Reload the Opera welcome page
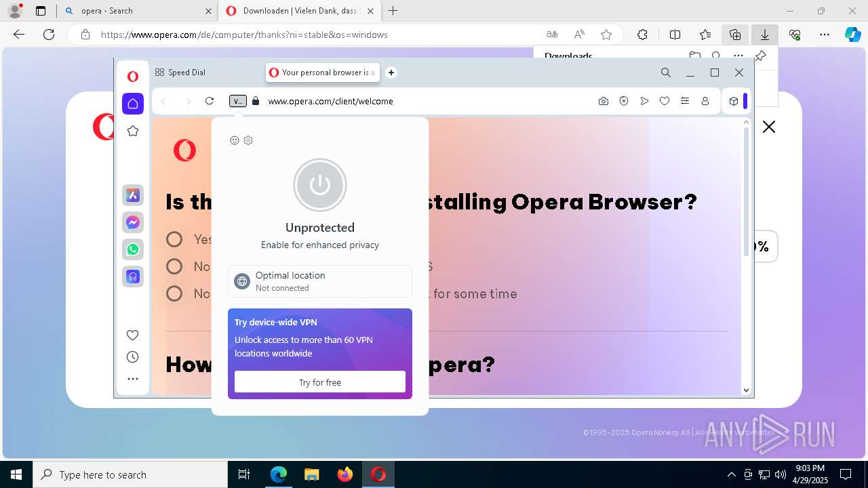The image size is (868, 488). (210, 101)
